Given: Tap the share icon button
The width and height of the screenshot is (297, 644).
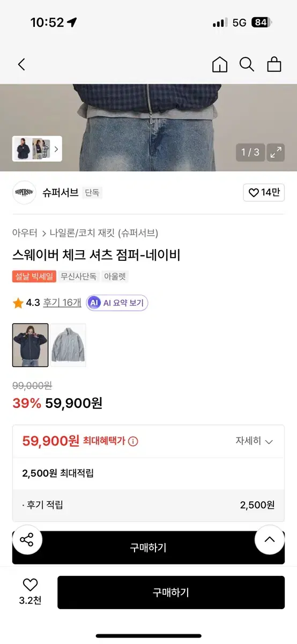Looking at the screenshot, I should pyautogui.click(x=27, y=539).
